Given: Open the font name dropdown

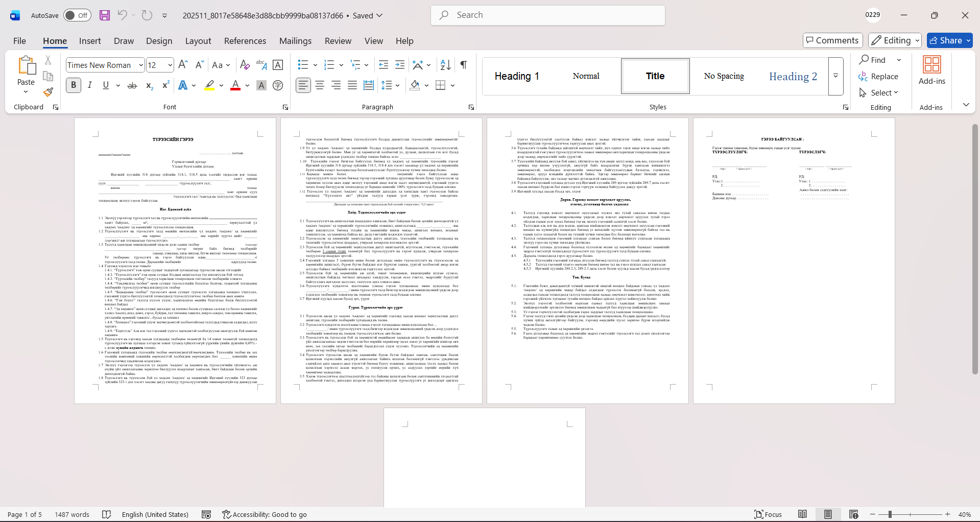Looking at the screenshot, I should tap(141, 65).
